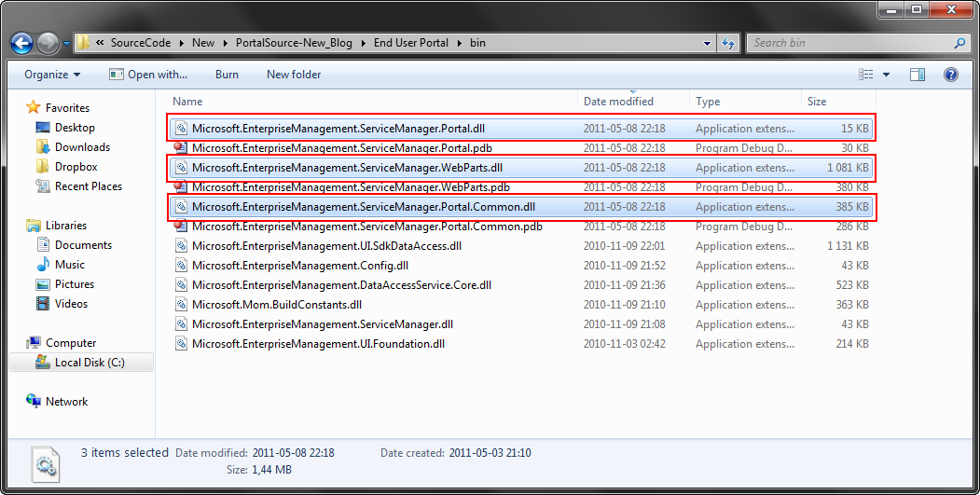Expand the hidden breadcrumb chevrons
The image size is (980, 495).
pos(100,43)
